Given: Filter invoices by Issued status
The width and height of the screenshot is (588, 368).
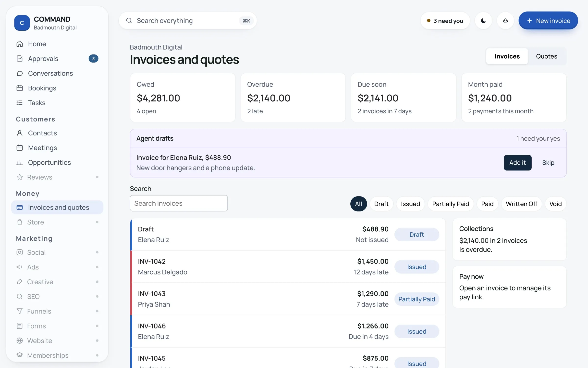Looking at the screenshot, I should click(x=410, y=204).
